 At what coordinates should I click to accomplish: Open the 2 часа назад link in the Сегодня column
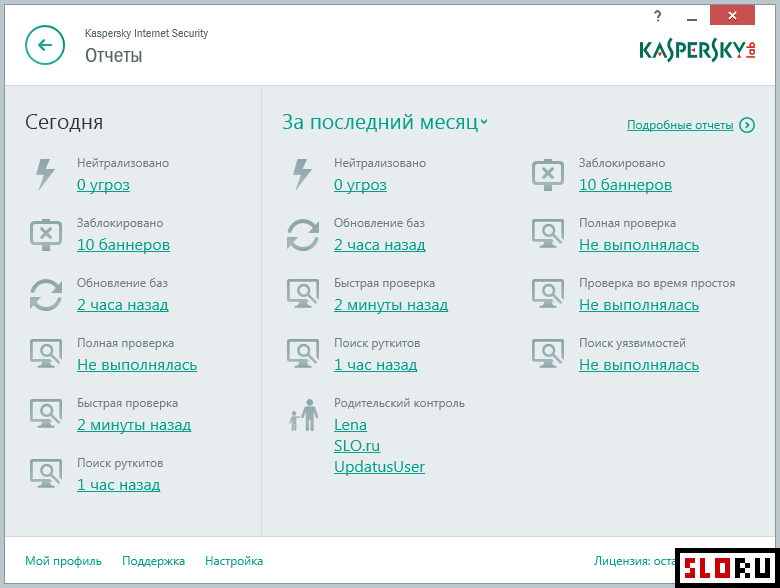click(122, 304)
